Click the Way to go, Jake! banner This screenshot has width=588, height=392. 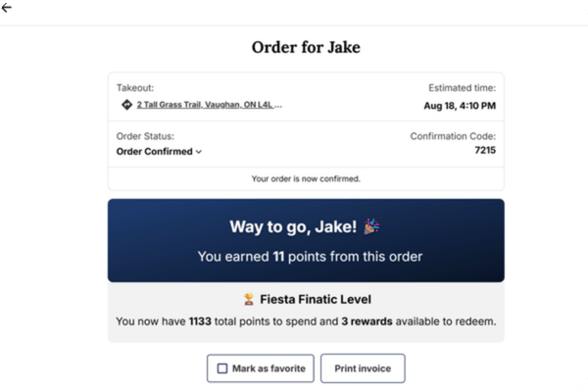click(x=306, y=240)
